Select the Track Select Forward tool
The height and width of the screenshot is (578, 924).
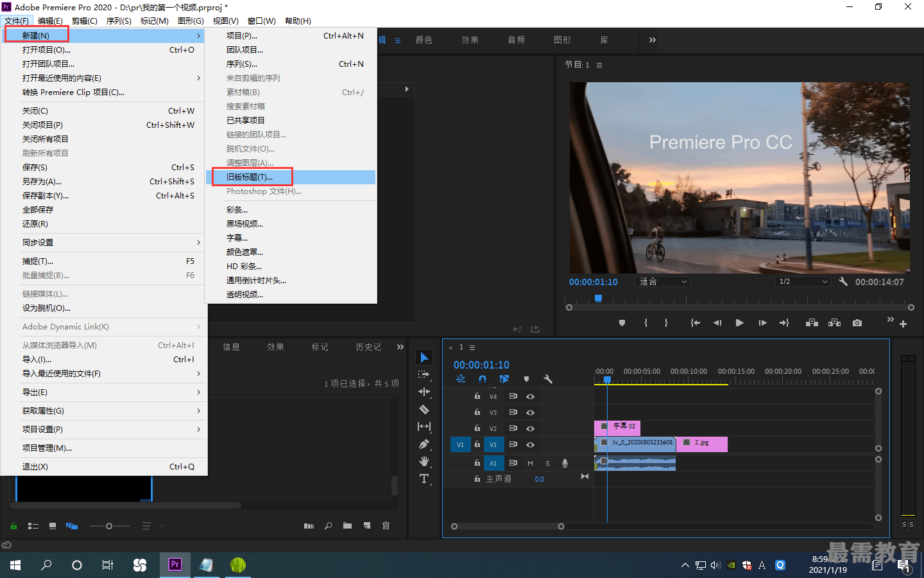click(424, 374)
